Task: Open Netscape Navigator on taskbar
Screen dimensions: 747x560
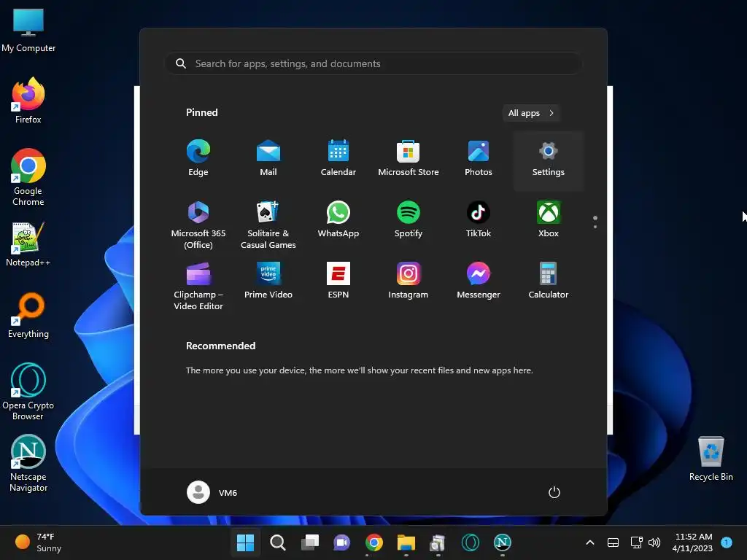Action: (x=502, y=542)
